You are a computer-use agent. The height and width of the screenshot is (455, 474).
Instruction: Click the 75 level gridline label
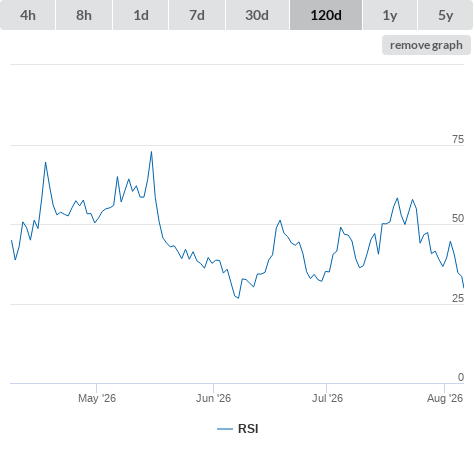(x=458, y=139)
